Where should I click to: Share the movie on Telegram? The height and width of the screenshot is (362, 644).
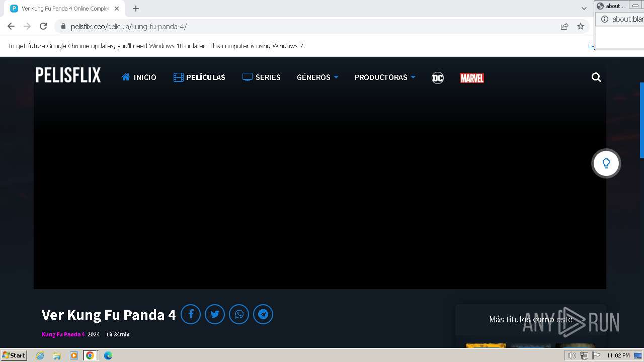263,314
